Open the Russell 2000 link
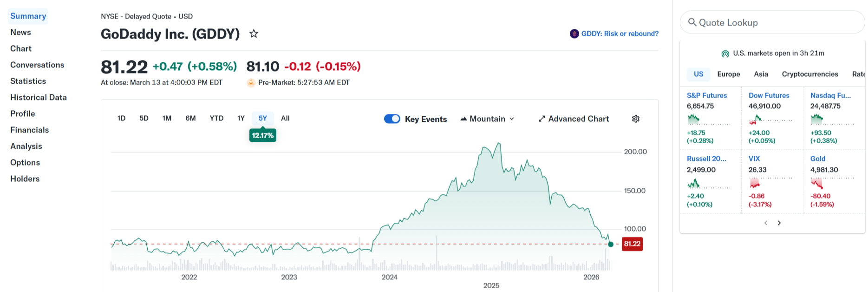Image resolution: width=868 pixels, height=292 pixels. point(706,159)
